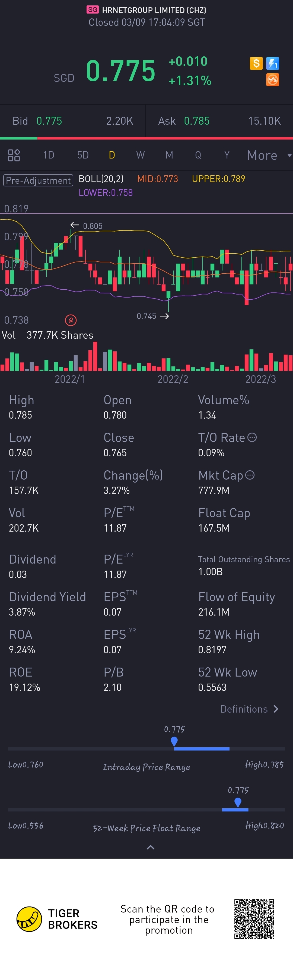Click the T/O Rate info icon
Image resolution: width=293 pixels, height=980 pixels.
[252, 438]
